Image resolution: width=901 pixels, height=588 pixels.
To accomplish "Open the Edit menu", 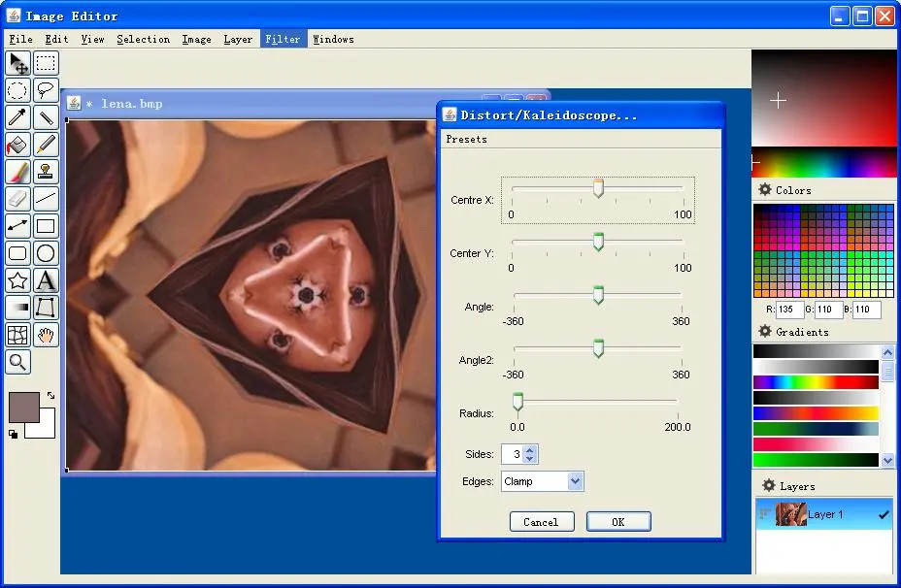I will [56, 39].
